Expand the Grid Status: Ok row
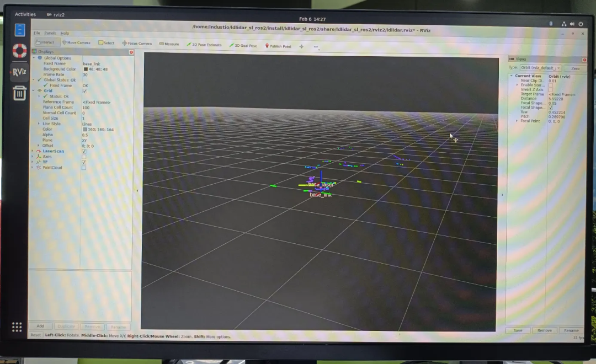 pos(39,96)
